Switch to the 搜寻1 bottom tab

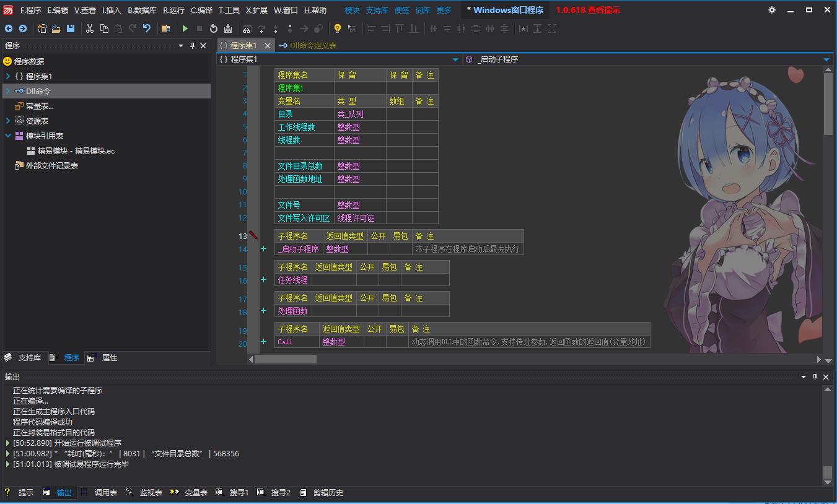click(x=232, y=492)
